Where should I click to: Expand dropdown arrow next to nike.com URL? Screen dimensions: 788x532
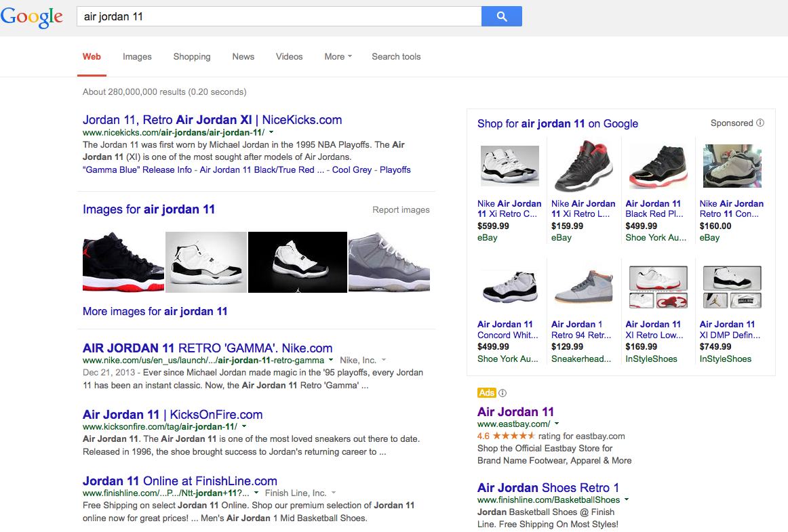pos(331,360)
